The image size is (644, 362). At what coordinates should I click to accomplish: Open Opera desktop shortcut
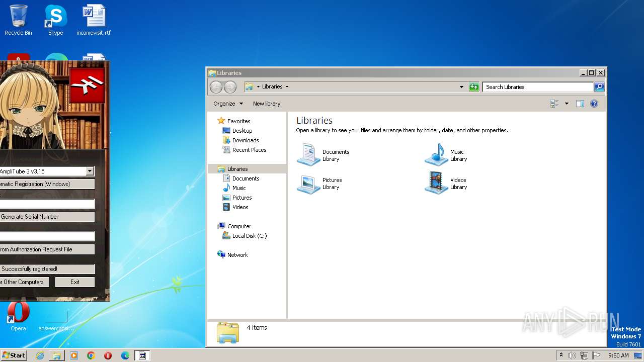coord(18,317)
